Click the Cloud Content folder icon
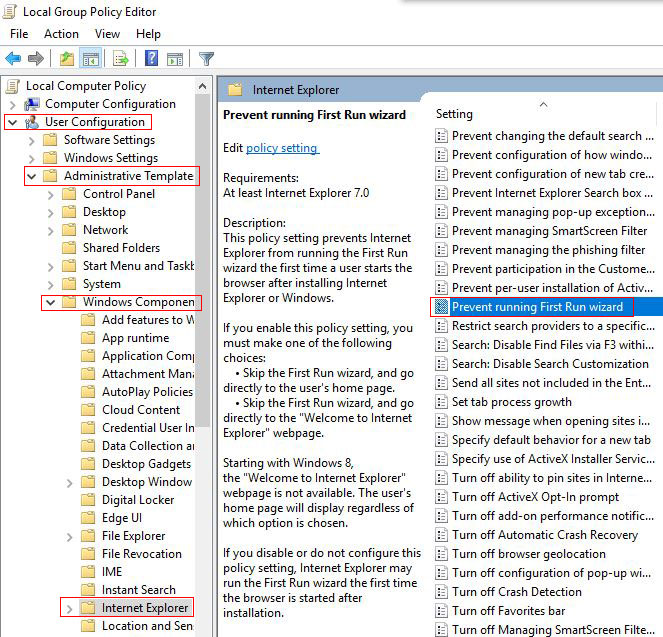The height and width of the screenshot is (637, 663). coord(88,410)
